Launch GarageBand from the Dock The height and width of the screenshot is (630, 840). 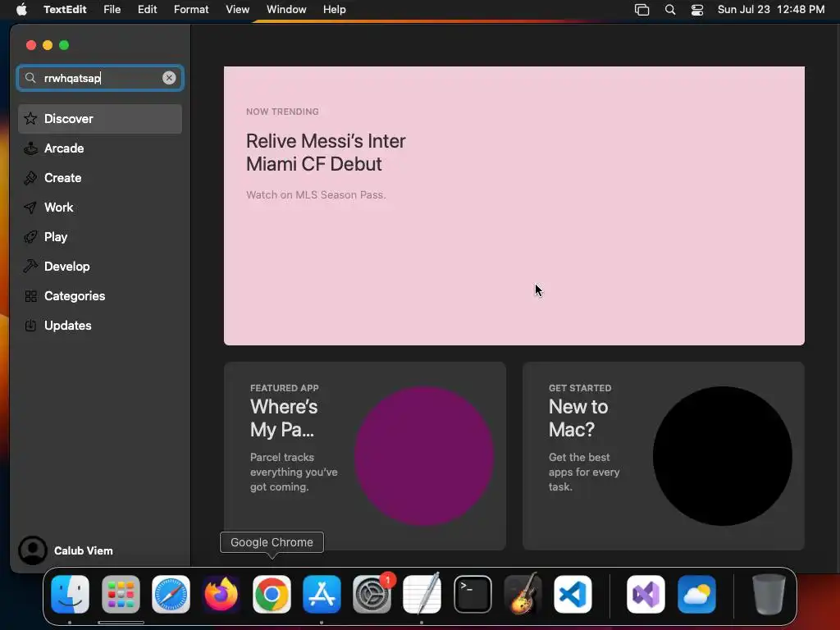(x=523, y=594)
